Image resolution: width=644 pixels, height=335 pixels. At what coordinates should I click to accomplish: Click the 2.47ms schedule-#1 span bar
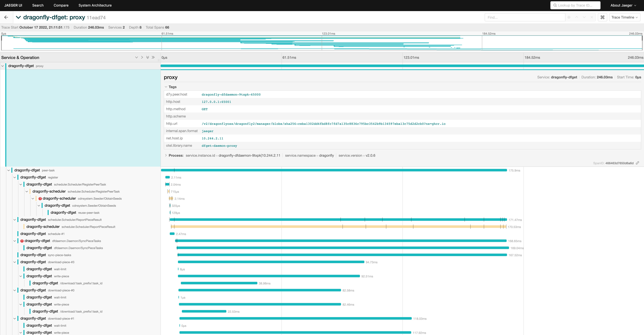coord(172,234)
